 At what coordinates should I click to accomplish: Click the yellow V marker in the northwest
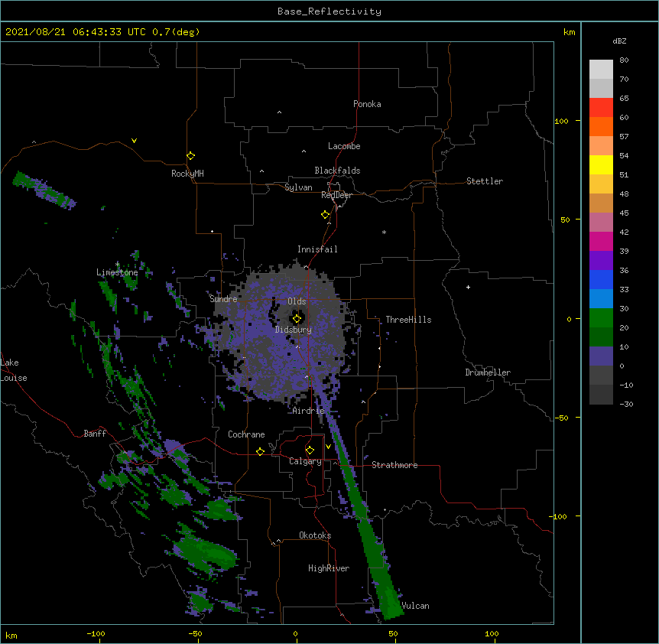tap(134, 141)
